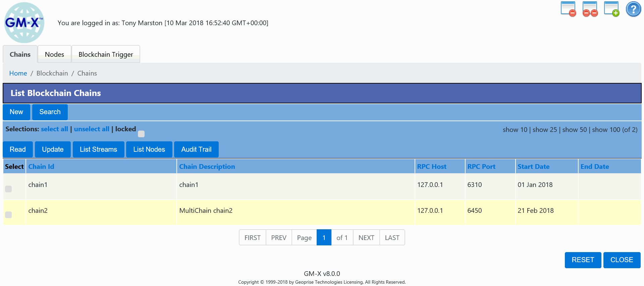The height and width of the screenshot is (286, 644).
Task: Click the window icon with single red minus
Action: point(568,9)
